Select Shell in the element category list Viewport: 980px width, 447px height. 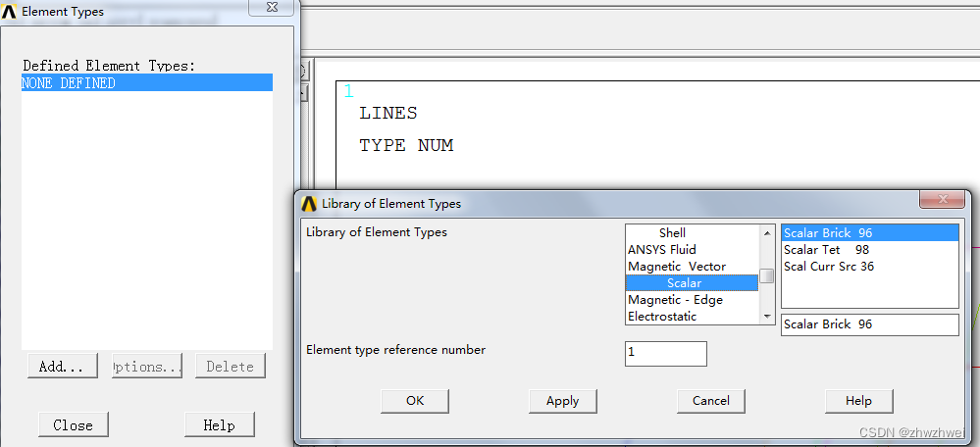(x=672, y=233)
